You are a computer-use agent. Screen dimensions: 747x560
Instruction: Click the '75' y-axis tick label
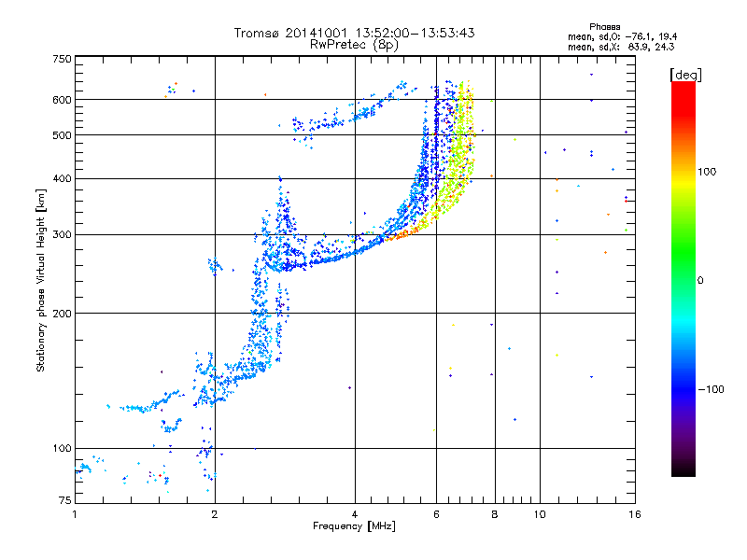65,500
